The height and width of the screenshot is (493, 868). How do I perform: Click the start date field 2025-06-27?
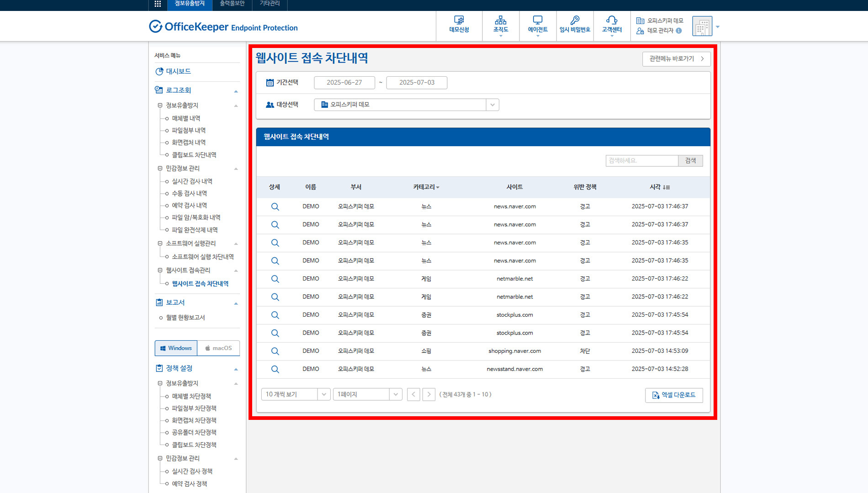344,83
